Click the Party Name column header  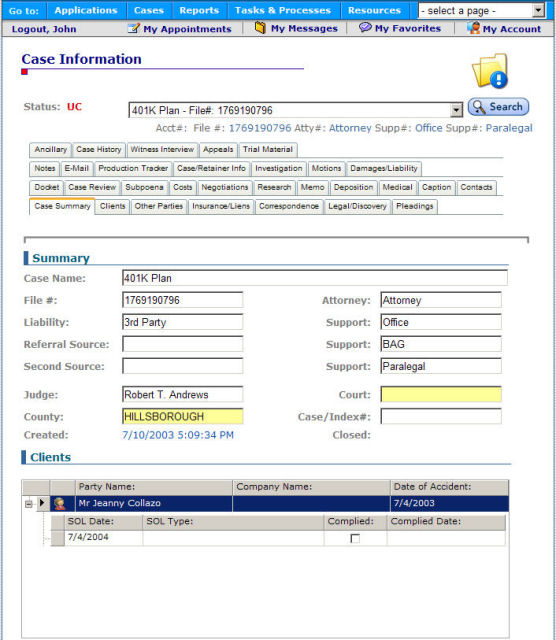(x=154, y=487)
